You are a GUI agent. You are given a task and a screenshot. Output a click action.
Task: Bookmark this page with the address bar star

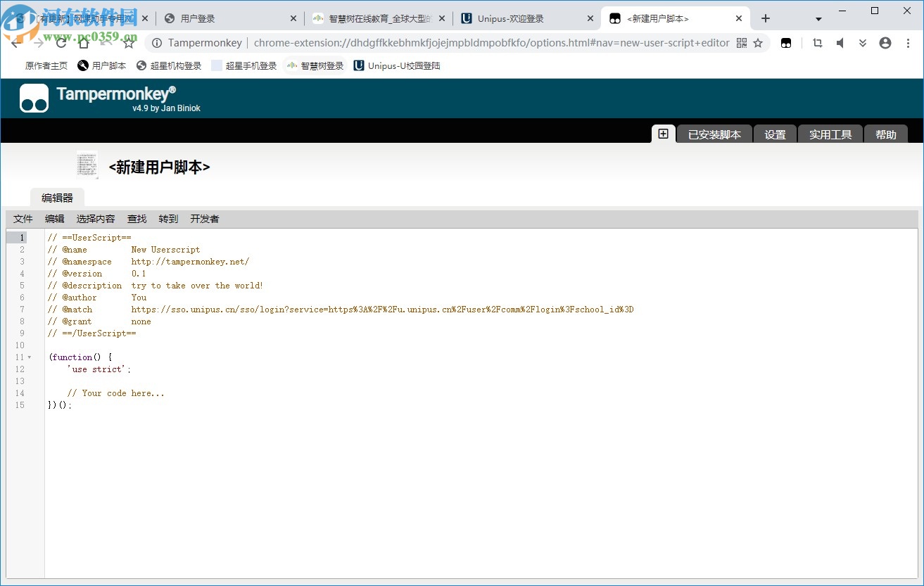point(758,43)
